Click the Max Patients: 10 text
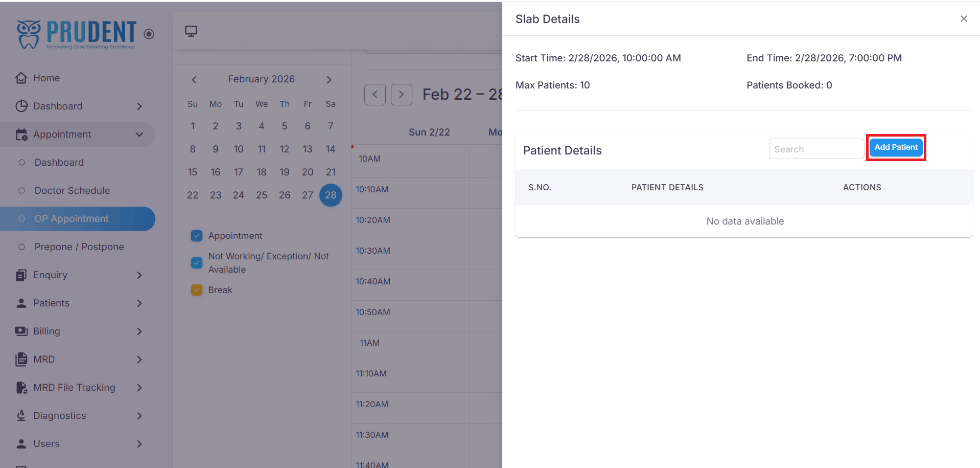The width and height of the screenshot is (980, 468). point(552,85)
